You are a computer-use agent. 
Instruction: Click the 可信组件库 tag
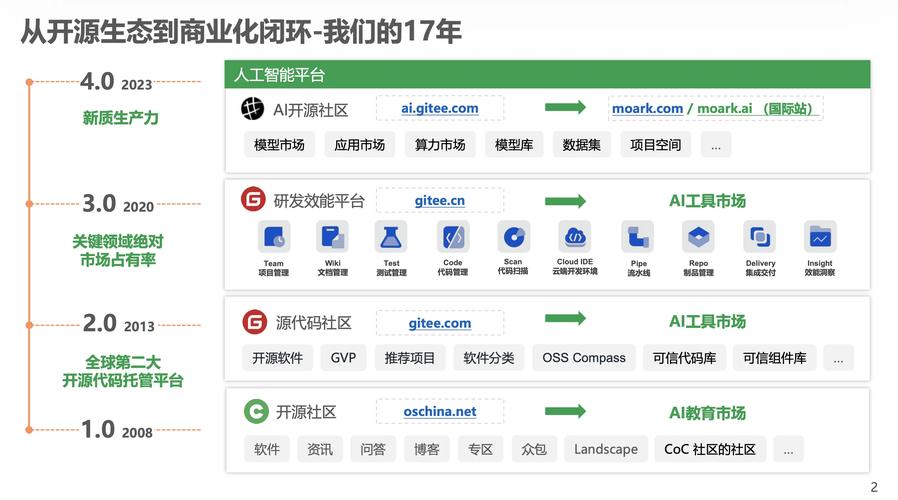pos(774,358)
